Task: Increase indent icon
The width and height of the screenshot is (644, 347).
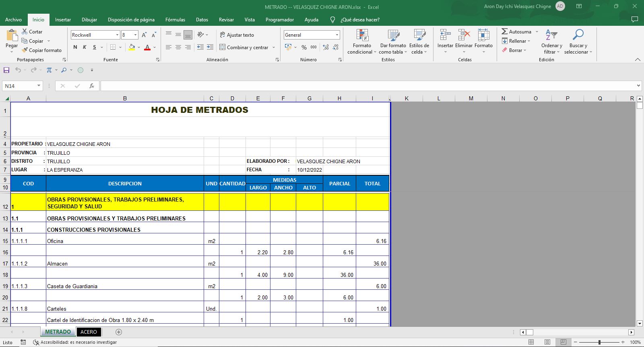Action: (x=210, y=47)
